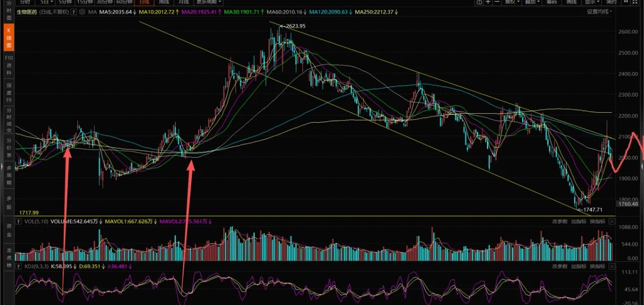Viewport: 644px width, 305px height.
Task: Click the 1747.71 low price marker
Action: tap(592, 209)
